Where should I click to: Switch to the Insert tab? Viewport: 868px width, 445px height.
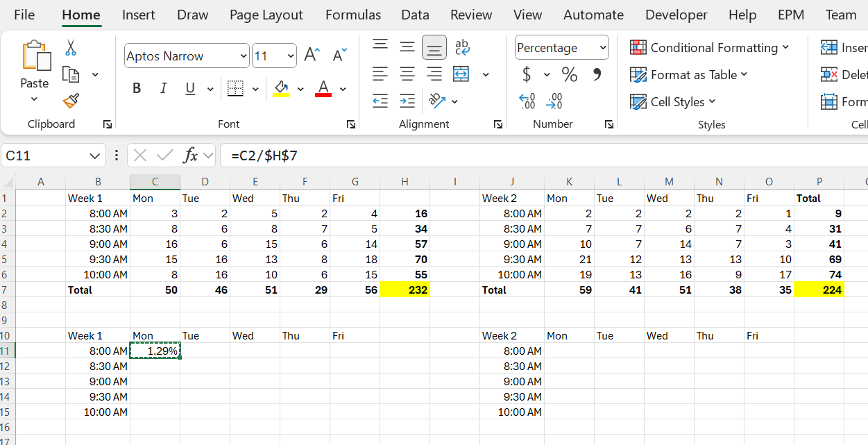pyautogui.click(x=139, y=15)
